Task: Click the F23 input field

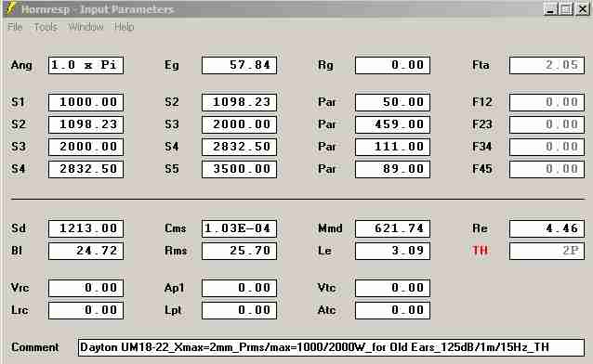Action: 547,124
